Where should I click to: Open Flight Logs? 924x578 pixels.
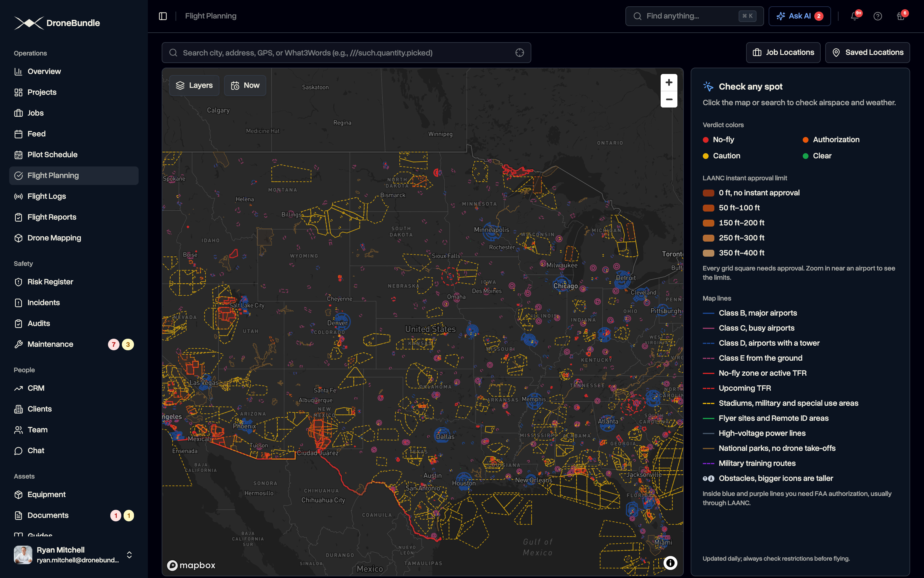[x=74, y=196]
